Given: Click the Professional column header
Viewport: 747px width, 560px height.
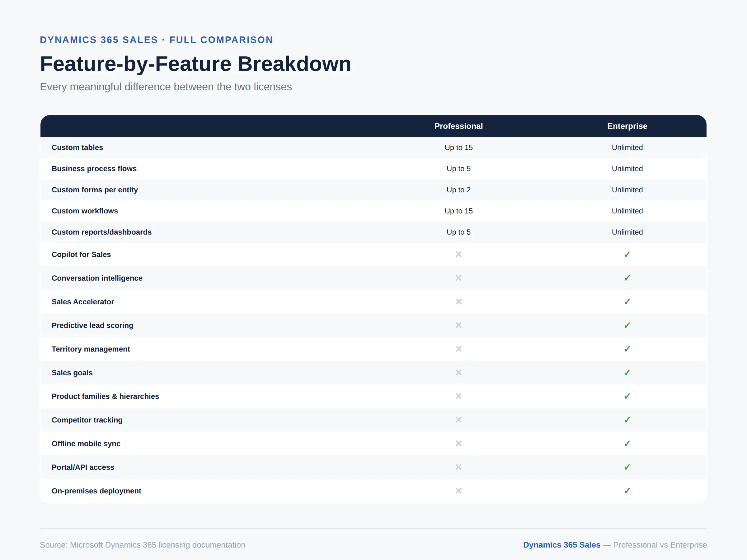Looking at the screenshot, I should click(458, 126).
